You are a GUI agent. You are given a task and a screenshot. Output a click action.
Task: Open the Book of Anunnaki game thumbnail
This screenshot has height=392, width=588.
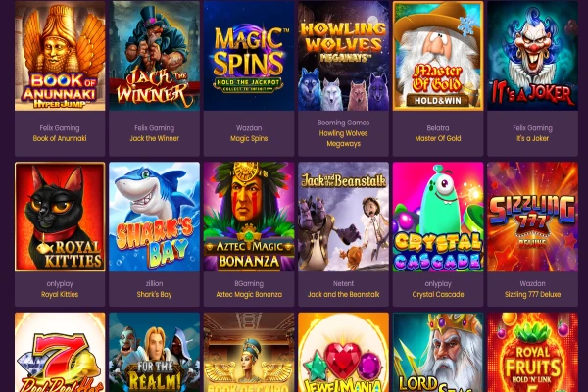tap(60, 56)
